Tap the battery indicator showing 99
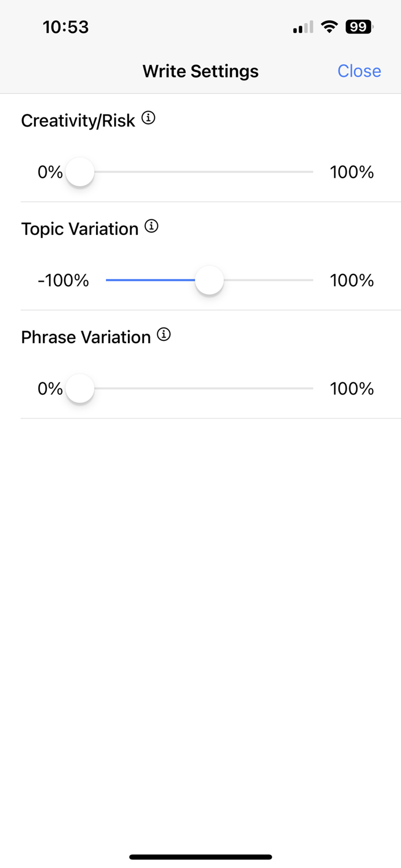Screen dimensions: 401x868 (x=359, y=27)
